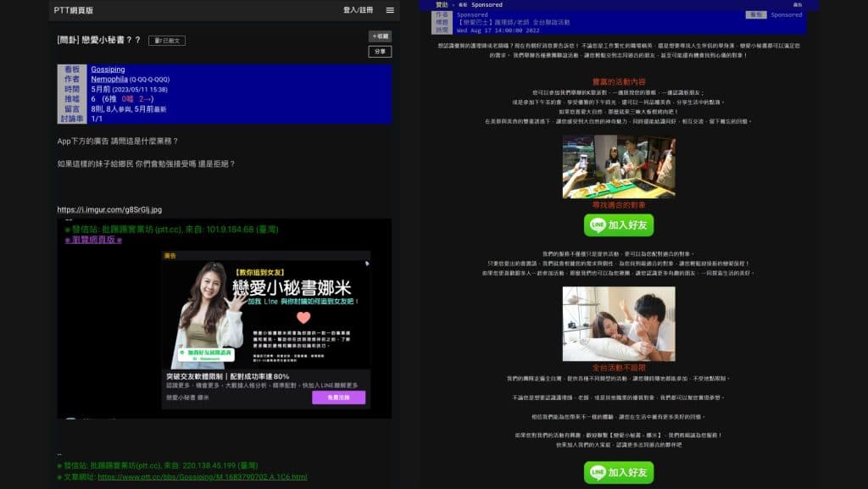Click the 贊助 sponsor tab label
This screenshot has width=868, height=489.
tap(442, 5)
